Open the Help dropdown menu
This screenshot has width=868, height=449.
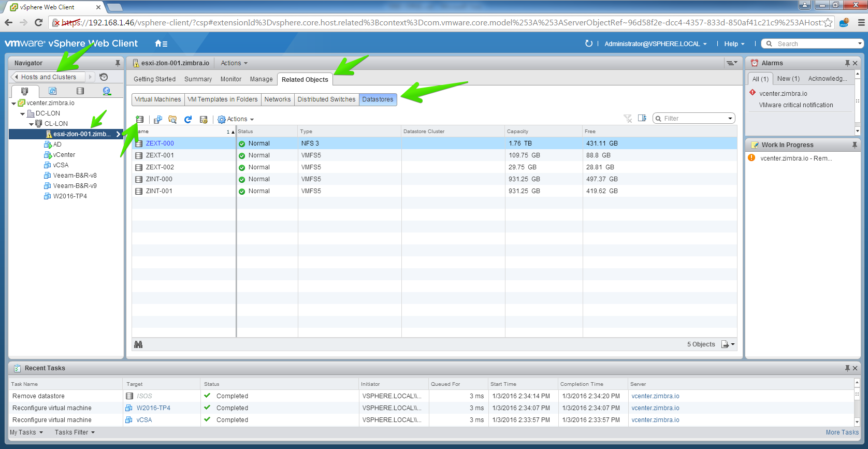pyautogui.click(x=734, y=44)
